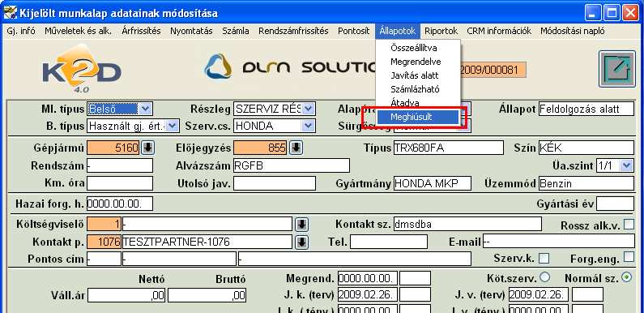Open lookup arrow beside Költségviselő field
The width and height of the screenshot is (644, 313).
click(x=302, y=224)
